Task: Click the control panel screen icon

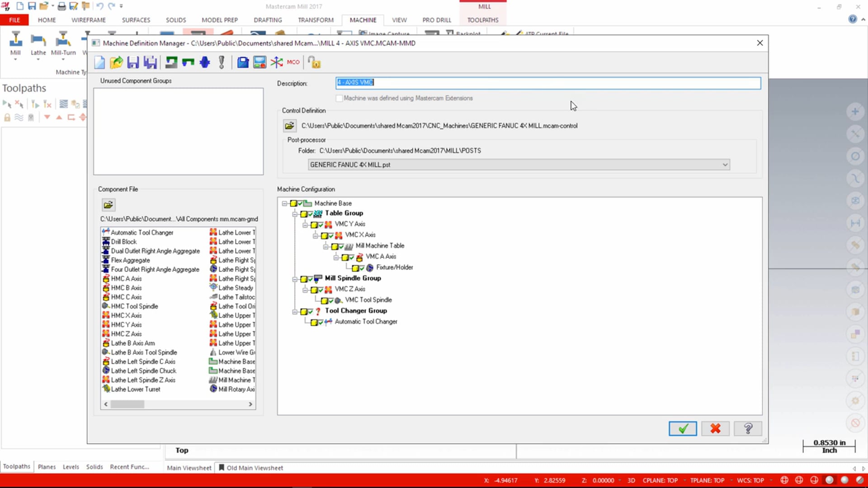Action: coord(259,62)
